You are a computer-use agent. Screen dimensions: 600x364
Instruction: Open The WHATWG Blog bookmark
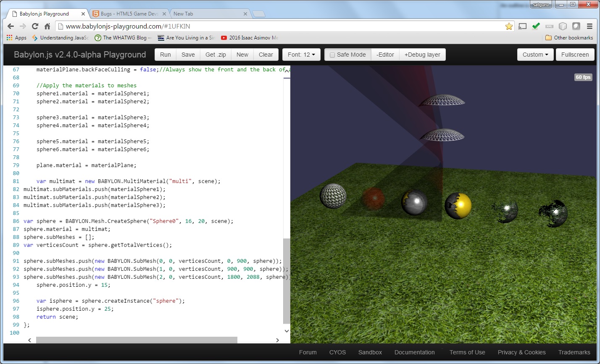pyautogui.click(x=123, y=38)
